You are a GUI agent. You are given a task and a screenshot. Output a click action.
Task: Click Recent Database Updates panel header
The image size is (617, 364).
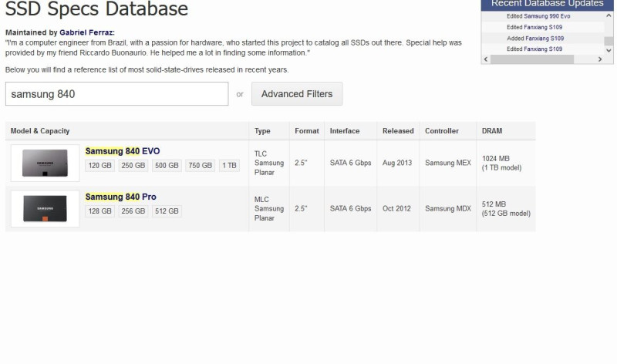(547, 4)
